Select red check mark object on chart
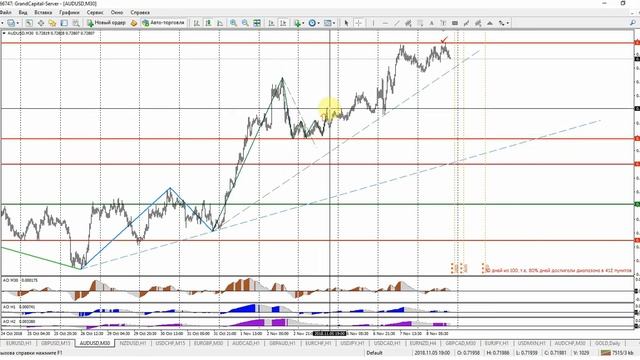This screenshot has height=360, width=640. click(444, 40)
